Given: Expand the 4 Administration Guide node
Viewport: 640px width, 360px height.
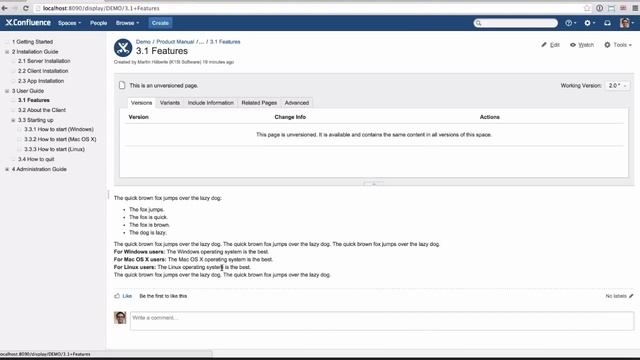Looking at the screenshot, I should coord(7,169).
